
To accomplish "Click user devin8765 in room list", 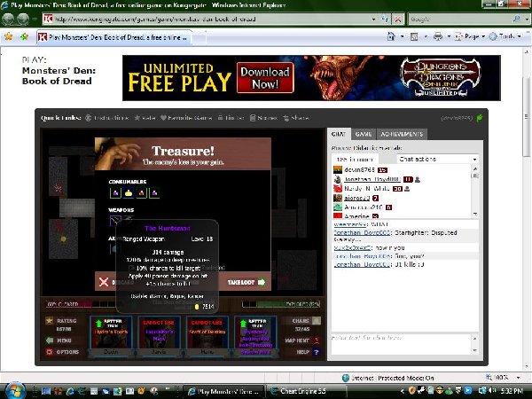I will pos(359,169).
